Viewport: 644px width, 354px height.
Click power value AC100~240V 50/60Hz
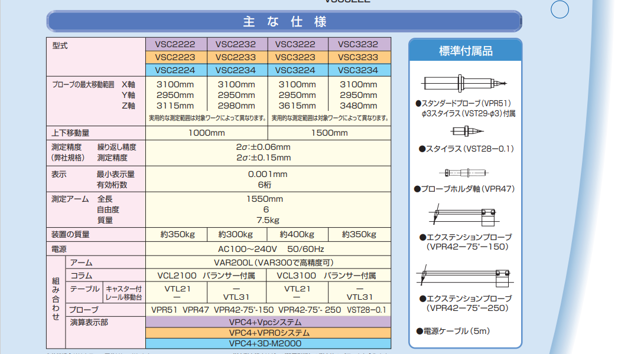[271, 249]
